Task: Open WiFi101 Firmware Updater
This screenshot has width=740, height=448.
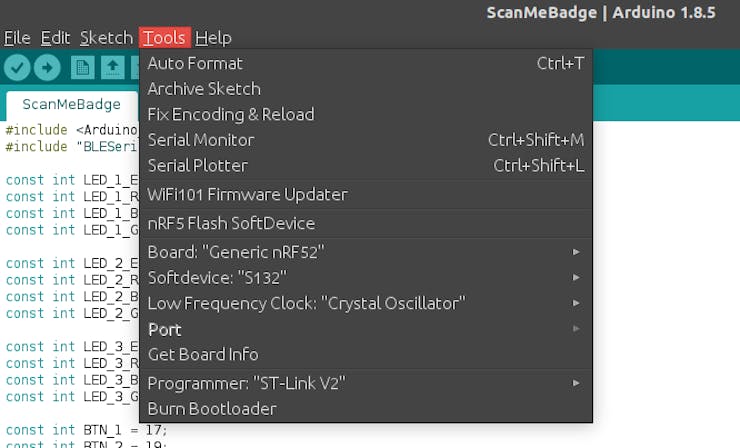Action: (366, 194)
